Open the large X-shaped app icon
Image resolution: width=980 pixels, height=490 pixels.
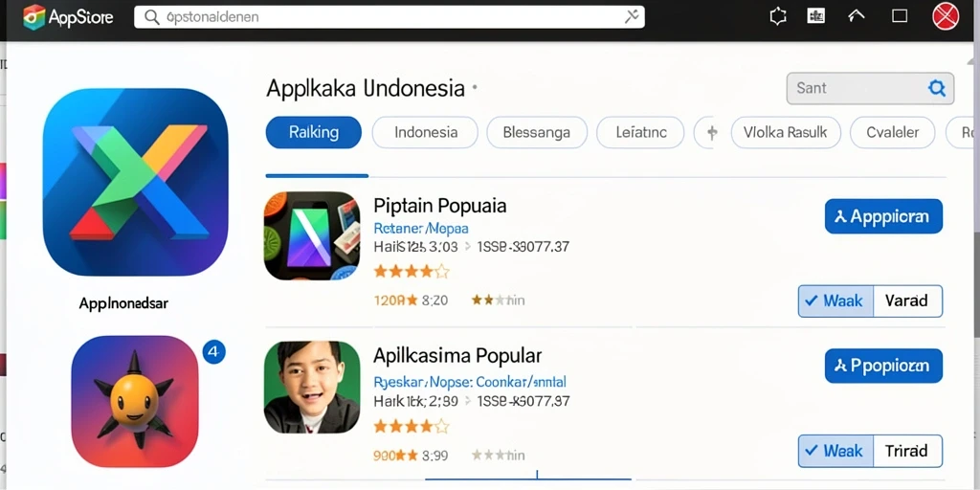pyautogui.click(x=135, y=182)
